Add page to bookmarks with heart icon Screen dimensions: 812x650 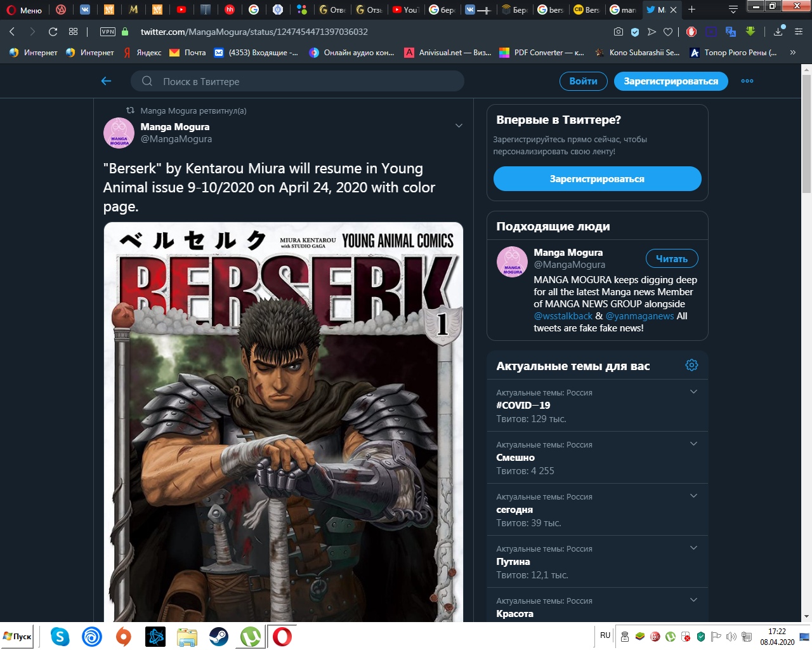click(x=668, y=31)
